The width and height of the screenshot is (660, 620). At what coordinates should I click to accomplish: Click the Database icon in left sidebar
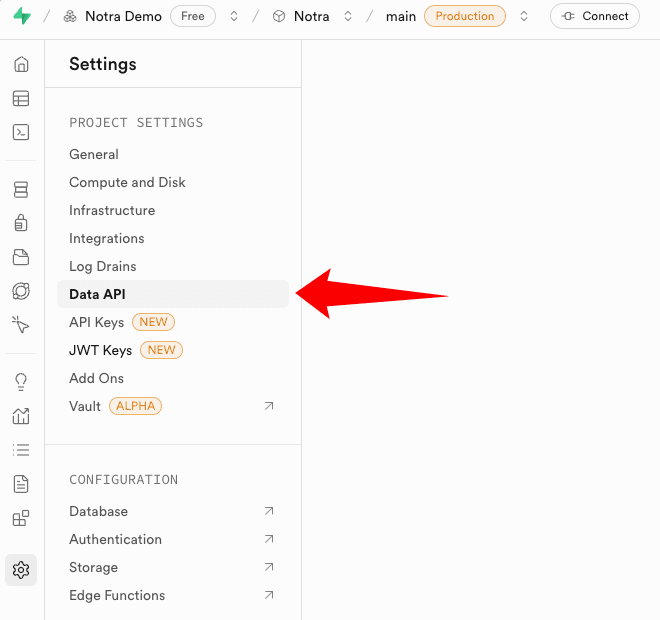click(21, 190)
